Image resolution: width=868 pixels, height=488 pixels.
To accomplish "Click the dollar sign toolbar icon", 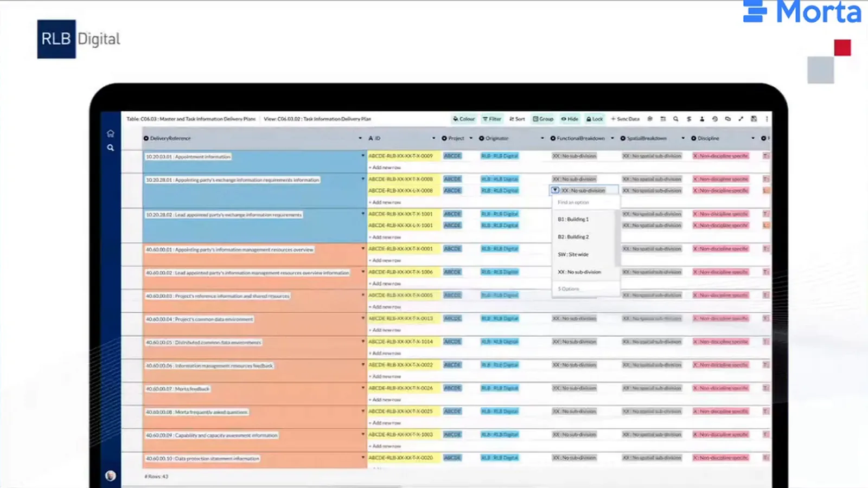I will click(689, 119).
